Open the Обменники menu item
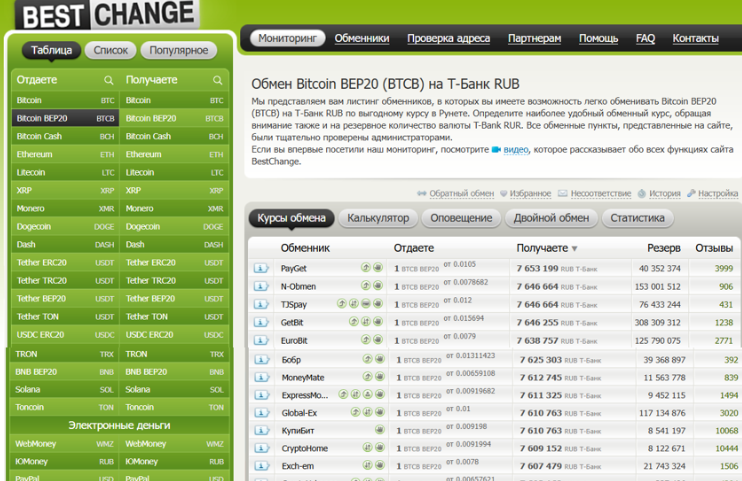 pyautogui.click(x=362, y=38)
